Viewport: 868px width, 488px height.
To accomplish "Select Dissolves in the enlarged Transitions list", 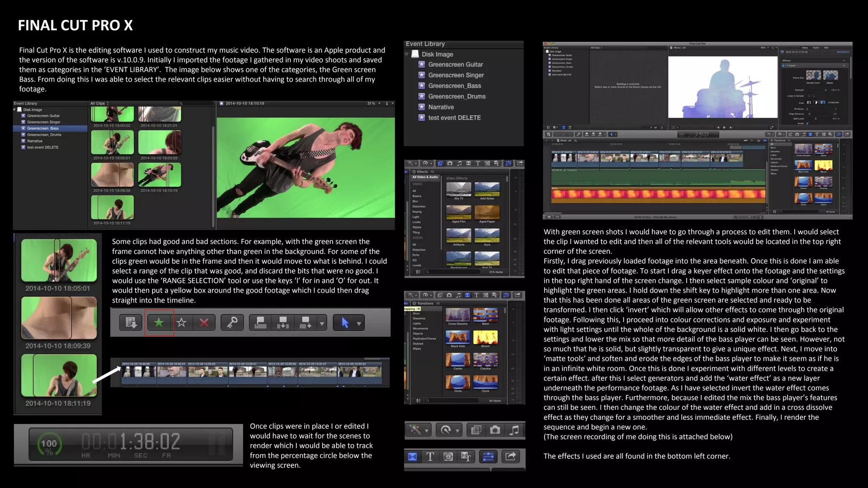I will coord(419,319).
